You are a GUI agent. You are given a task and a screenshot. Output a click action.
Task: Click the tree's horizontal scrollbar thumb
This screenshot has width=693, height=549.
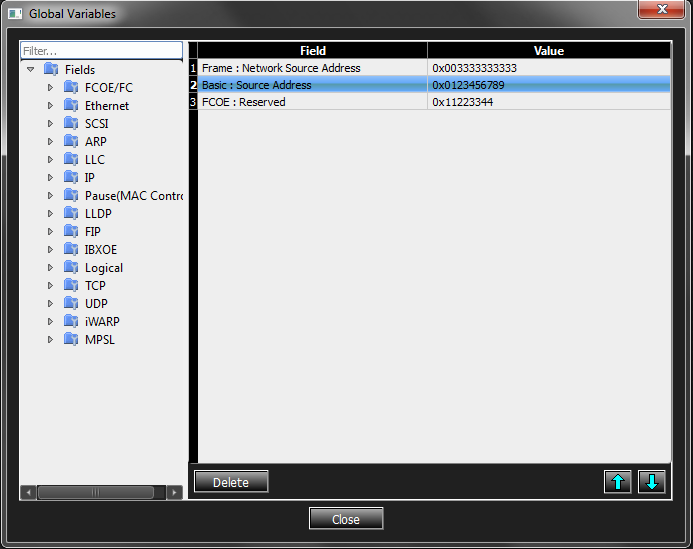(95, 492)
